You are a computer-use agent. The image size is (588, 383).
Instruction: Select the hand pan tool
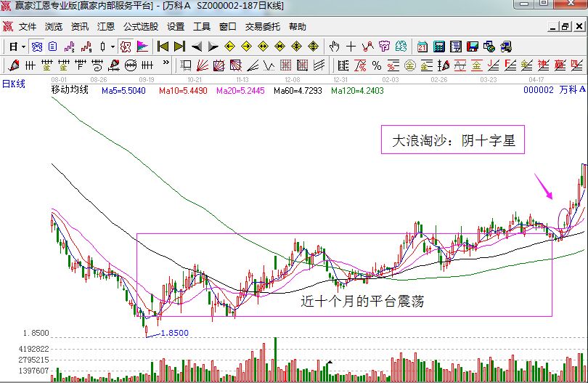pos(335,47)
